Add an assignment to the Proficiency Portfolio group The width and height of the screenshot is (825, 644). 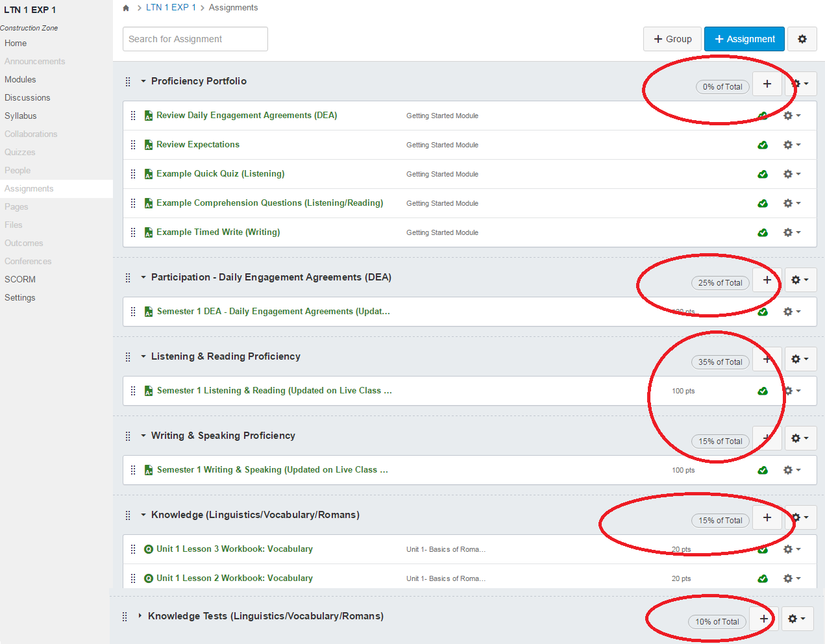click(x=767, y=84)
